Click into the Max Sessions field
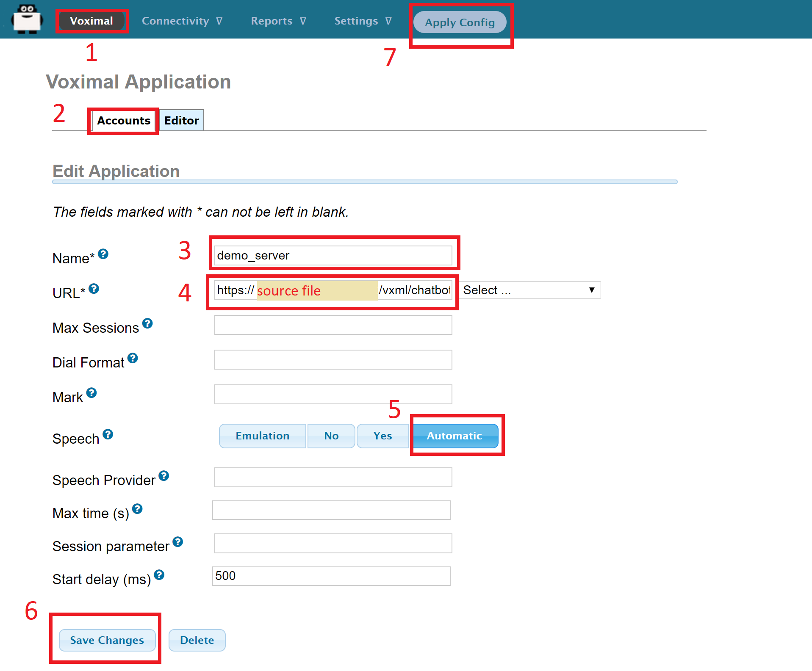Viewport: 812px width, 671px height. click(x=333, y=325)
